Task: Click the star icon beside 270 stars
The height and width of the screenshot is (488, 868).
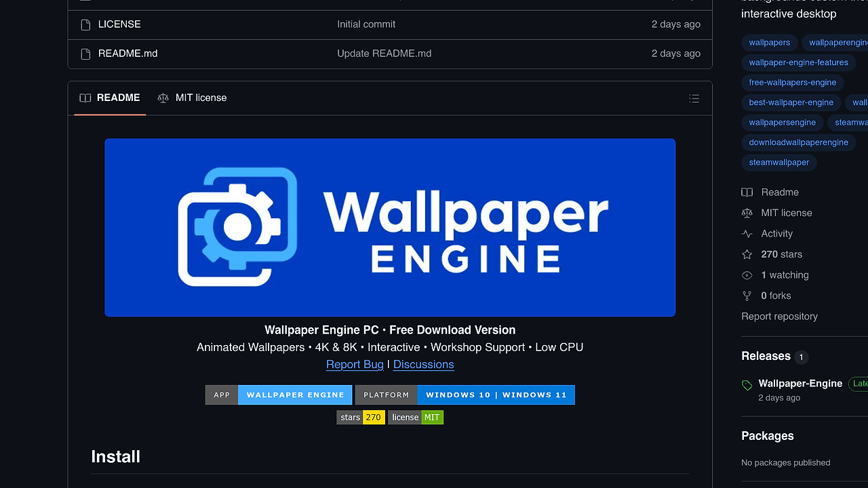Action: tap(747, 255)
